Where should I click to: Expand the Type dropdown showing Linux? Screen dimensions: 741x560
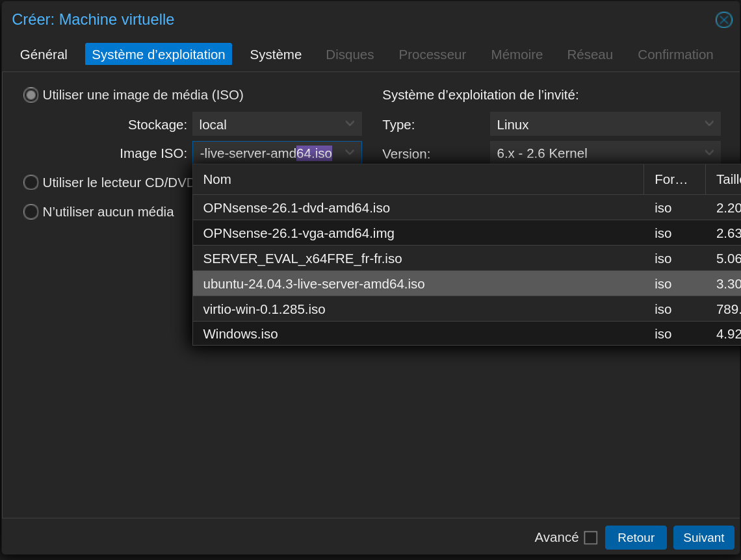pos(709,124)
